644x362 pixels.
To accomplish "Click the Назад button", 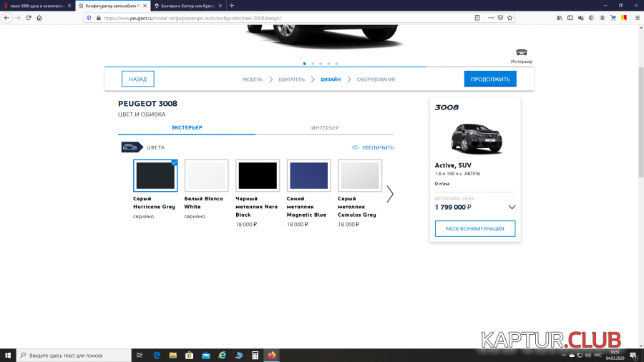I will tap(138, 79).
